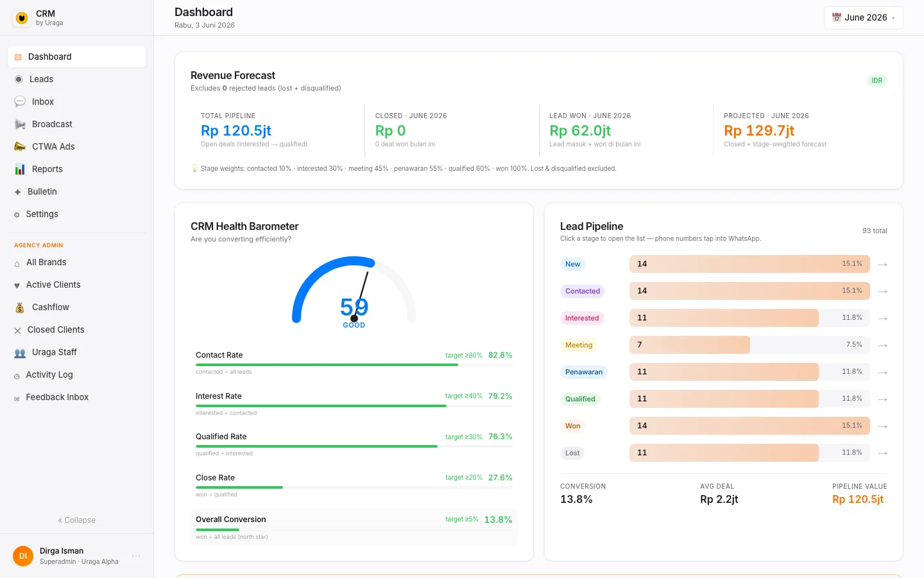
Task: Click the Rp 120.5jt total pipeline value
Action: point(236,130)
